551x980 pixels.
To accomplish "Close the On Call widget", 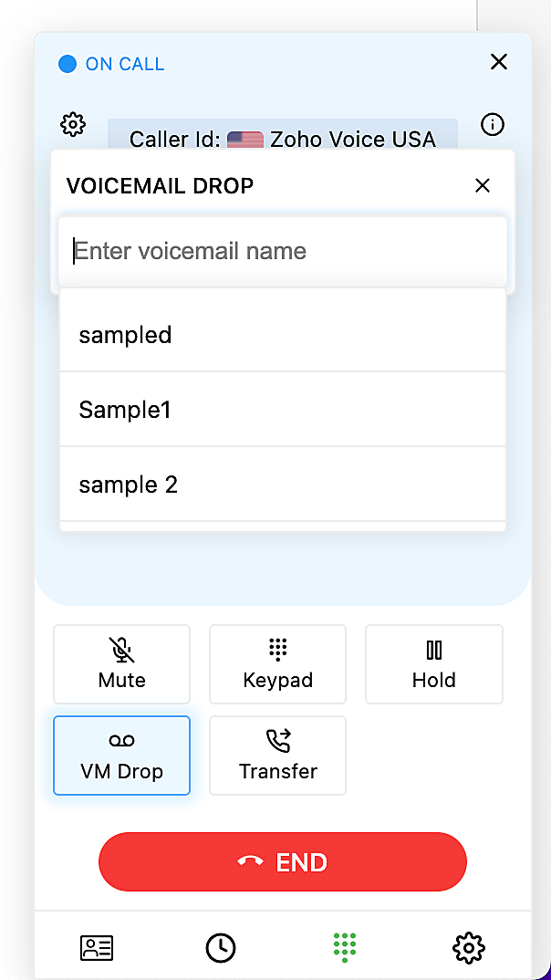I will [x=499, y=62].
